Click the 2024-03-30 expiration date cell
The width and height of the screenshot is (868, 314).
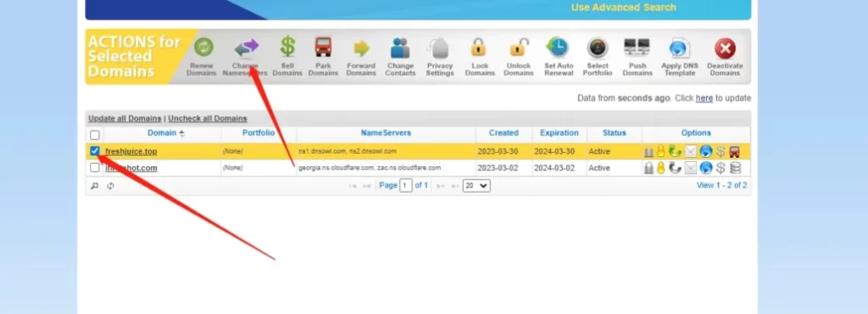[559, 151]
